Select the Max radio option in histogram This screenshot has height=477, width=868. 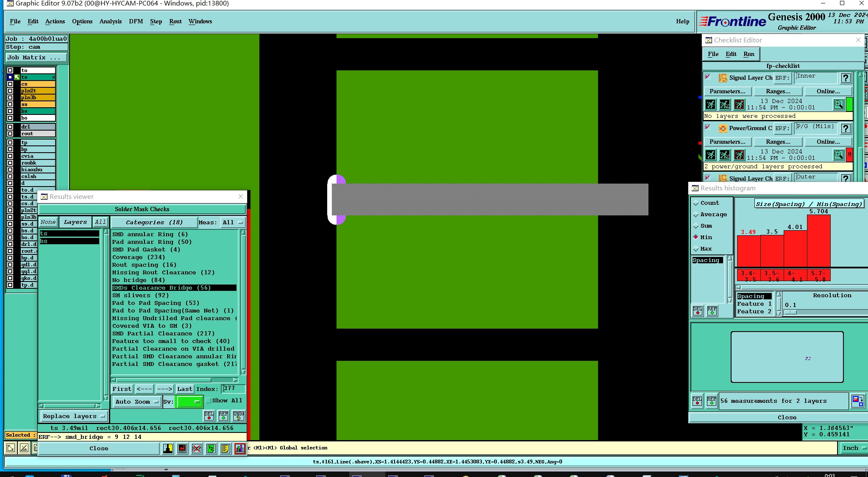coord(696,249)
